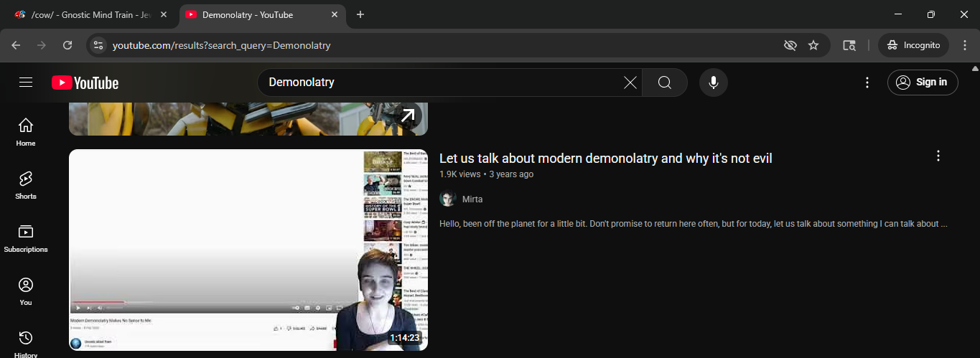
Task: Open YouTube settings three-dot menu
Action: [867, 83]
